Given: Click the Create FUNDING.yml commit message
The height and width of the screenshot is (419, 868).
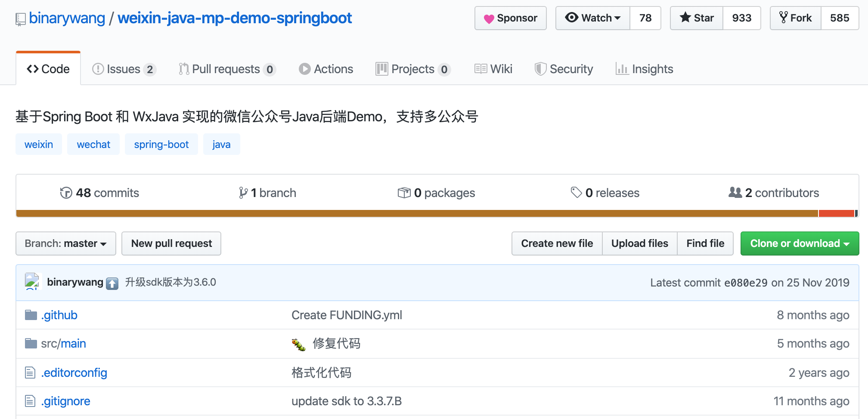Looking at the screenshot, I should tap(347, 315).
